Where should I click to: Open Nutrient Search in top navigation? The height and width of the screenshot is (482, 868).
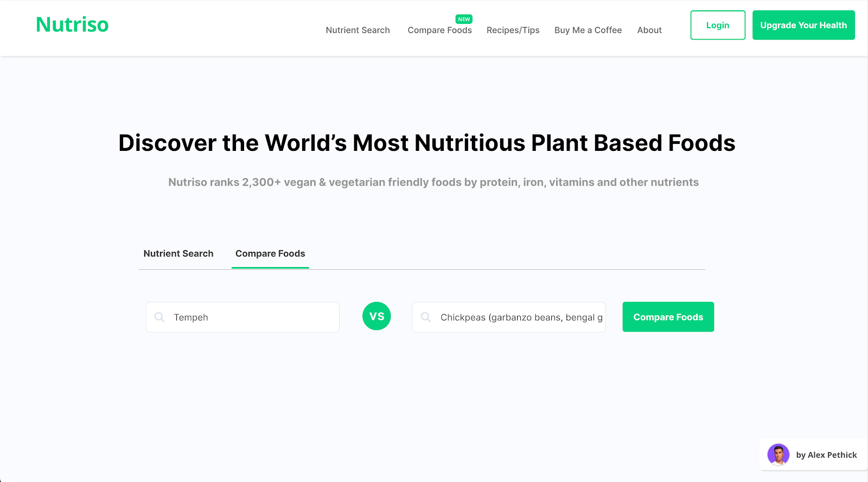pos(358,30)
